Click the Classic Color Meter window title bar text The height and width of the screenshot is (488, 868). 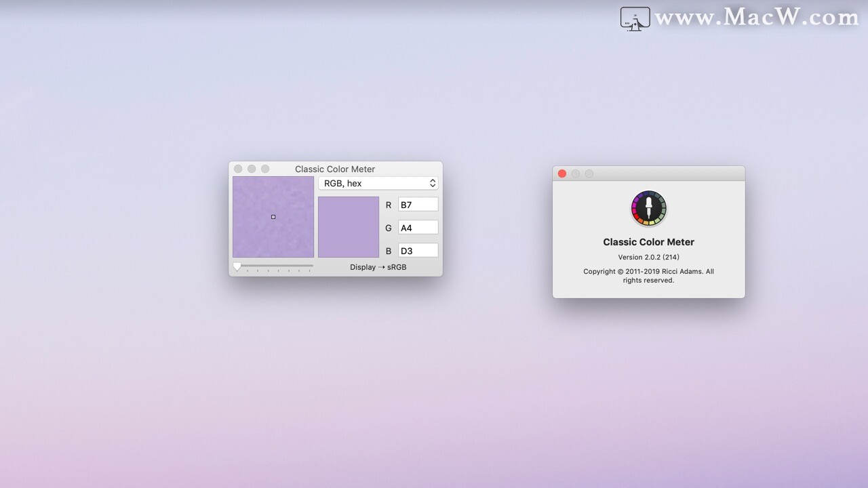click(335, 169)
